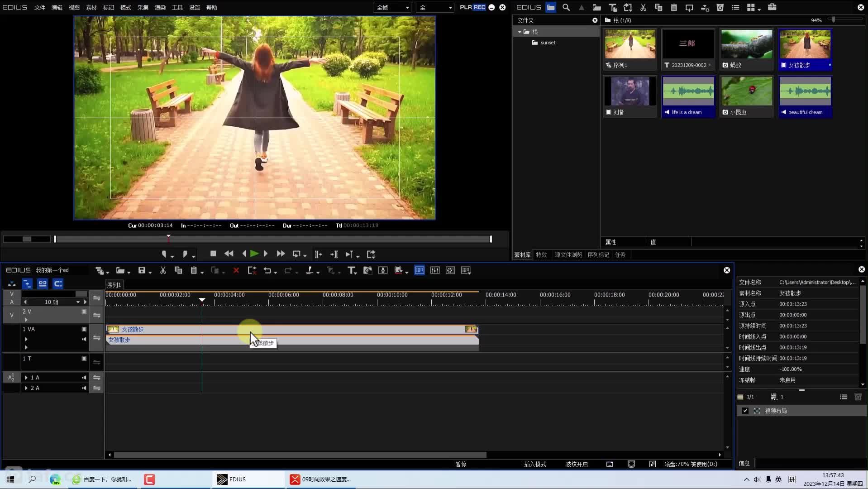Switch to the 特效 tab
This screenshot has height=489, width=868.
(541, 255)
